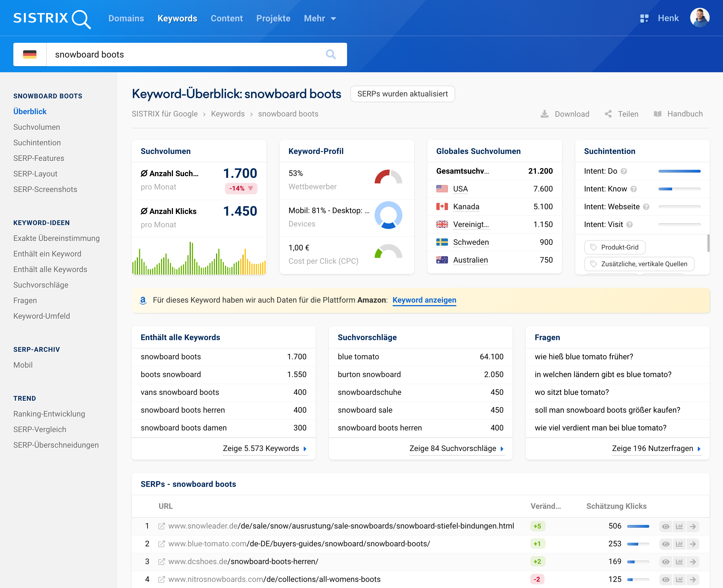
Task: Toggle eye icon for snowleader.de row
Action: pyautogui.click(x=665, y=526)
